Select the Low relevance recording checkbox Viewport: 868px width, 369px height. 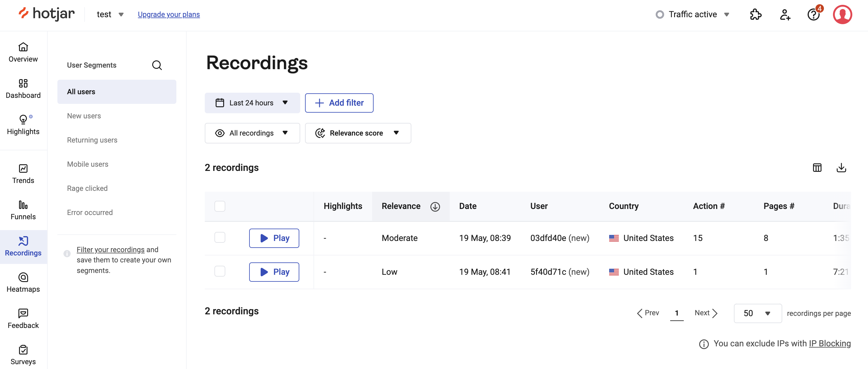pos(220,271)
